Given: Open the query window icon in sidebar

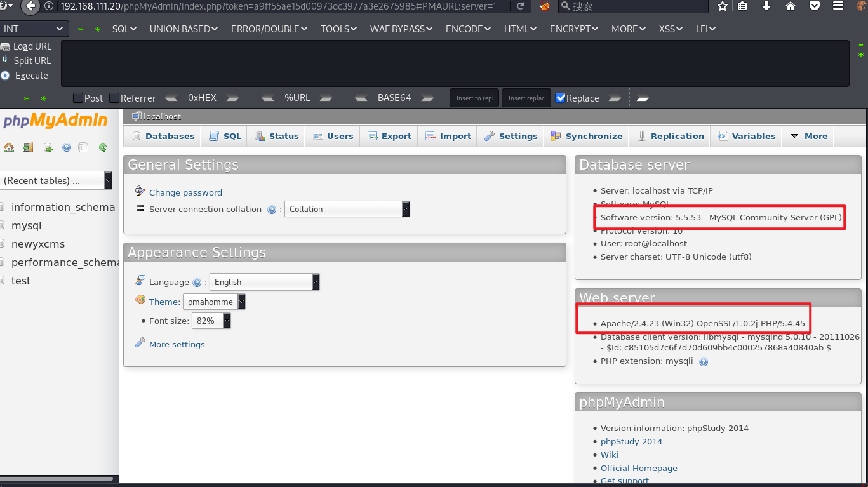Looking at the screenshot, I should 48,147.
